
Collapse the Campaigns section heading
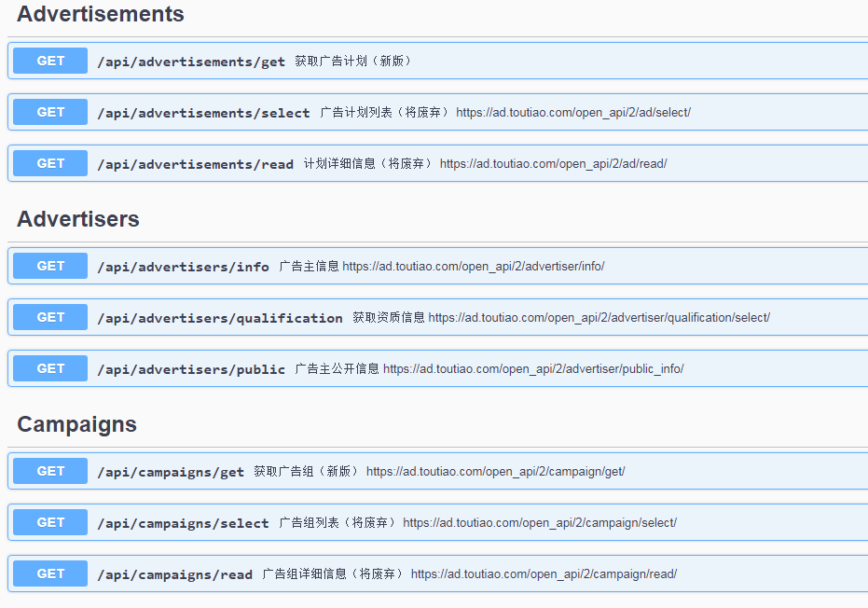coord(77,424)
